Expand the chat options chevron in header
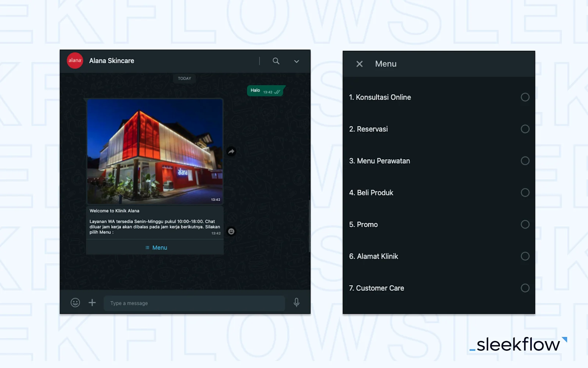This screenshot has width=588, height=368. 297,61
